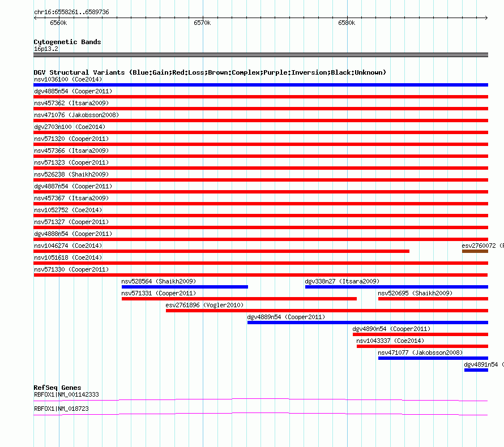Click the nsv1036100 (Coe2014) variant label
Viewport: 504px width, 447px height.
(x=68, y=79)
